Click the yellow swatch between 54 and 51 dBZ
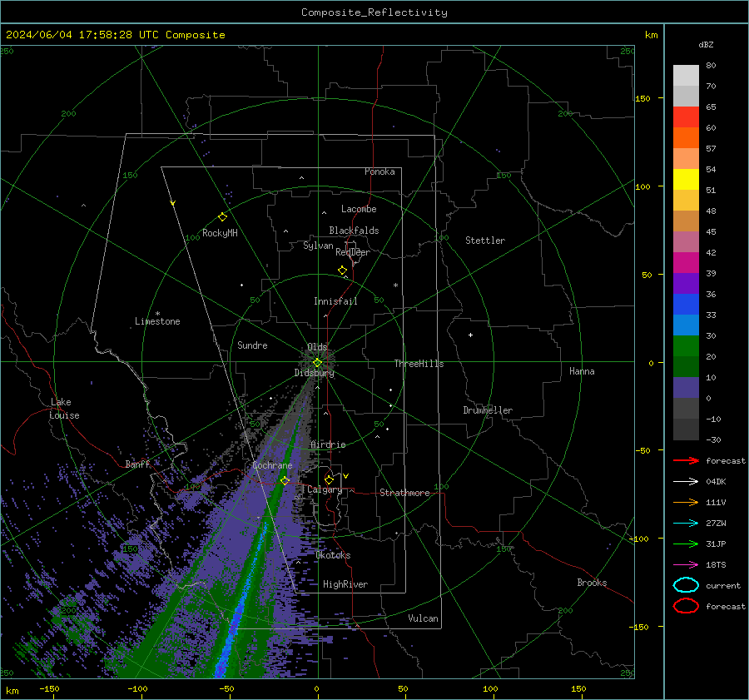The height and width of the screenshot is (700, 749). [x=686, y=179]
